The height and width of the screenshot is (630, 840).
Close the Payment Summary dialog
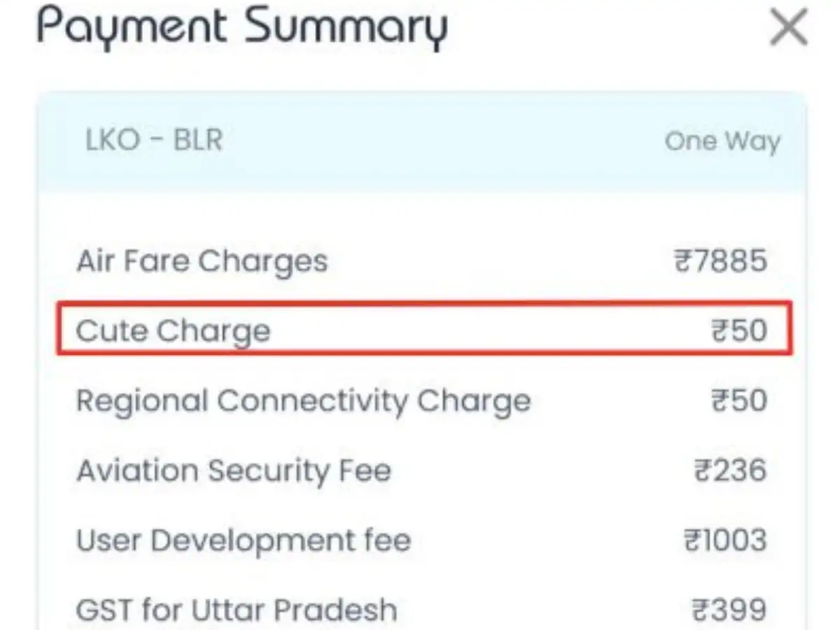(789, 29)
